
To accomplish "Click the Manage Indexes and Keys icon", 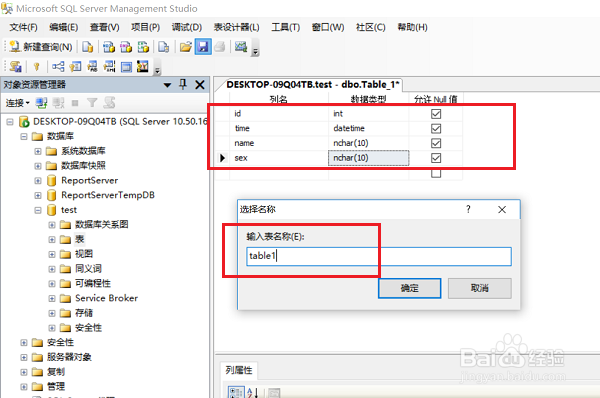I will pyautogui.click(x=75, y=67).
